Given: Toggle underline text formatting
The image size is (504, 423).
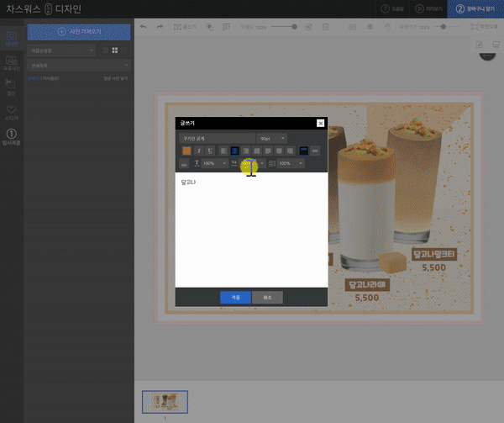Looking at the screenshot, I should [210, 151].
